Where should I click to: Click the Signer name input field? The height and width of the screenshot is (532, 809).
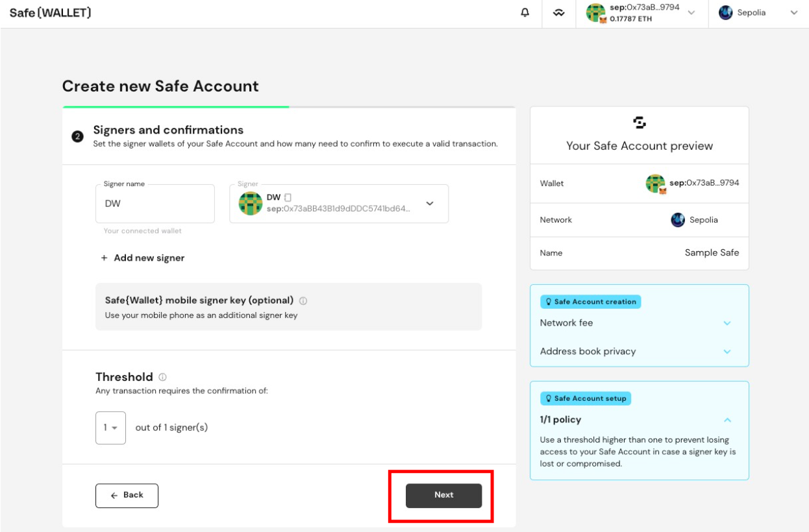155,203
